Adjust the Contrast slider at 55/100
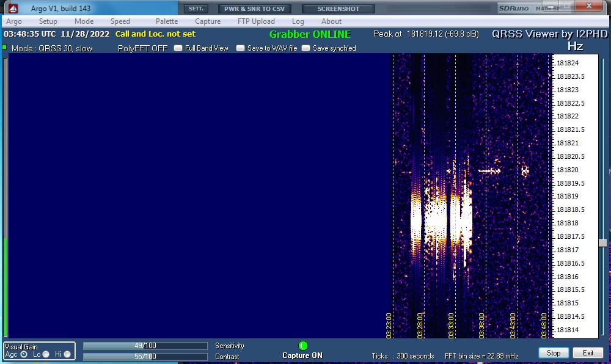Screen dimensions: 611x364 [x=145, y=357]
